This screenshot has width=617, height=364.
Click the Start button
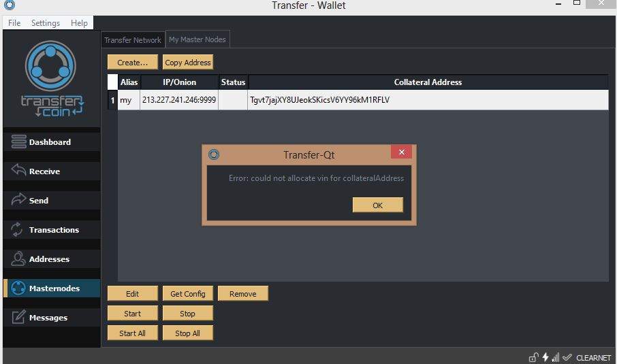133,313
